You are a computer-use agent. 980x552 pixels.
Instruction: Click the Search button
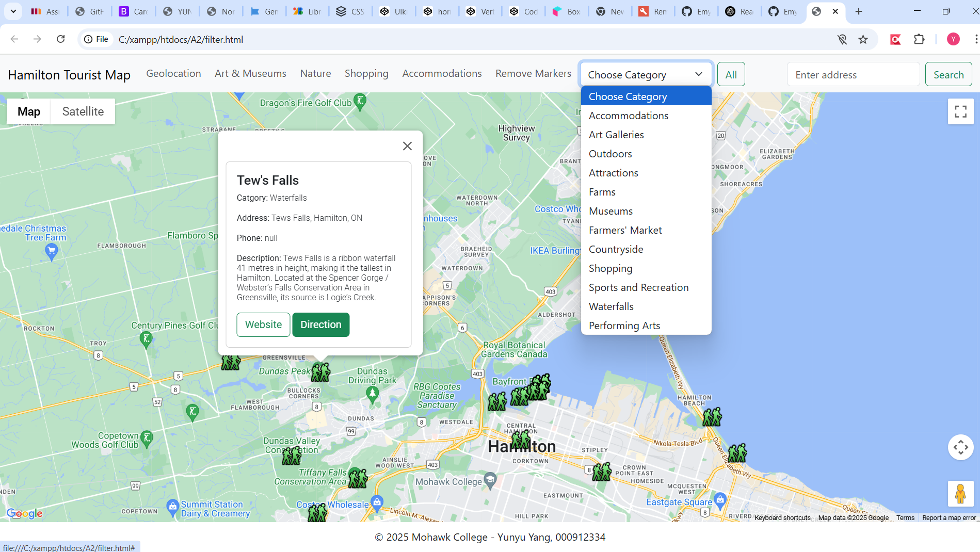pyautogui.click(x=948, y=74)
